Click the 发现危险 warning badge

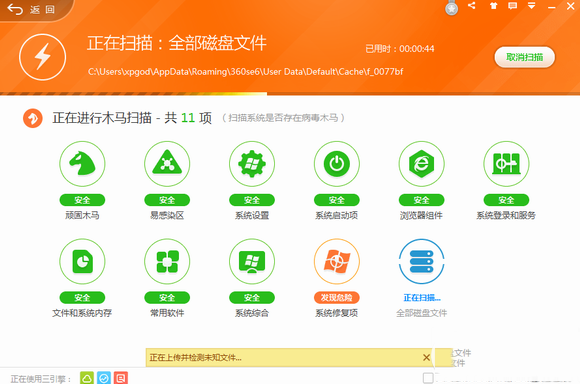337,297
